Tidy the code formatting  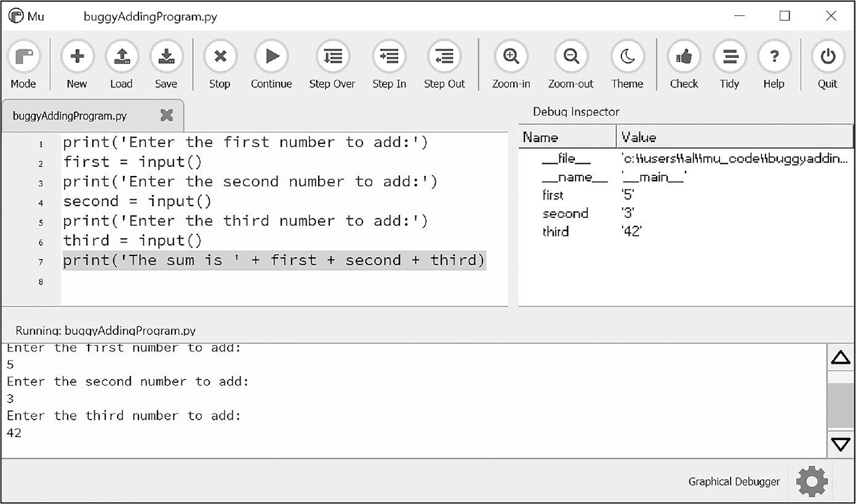point(729,65)
